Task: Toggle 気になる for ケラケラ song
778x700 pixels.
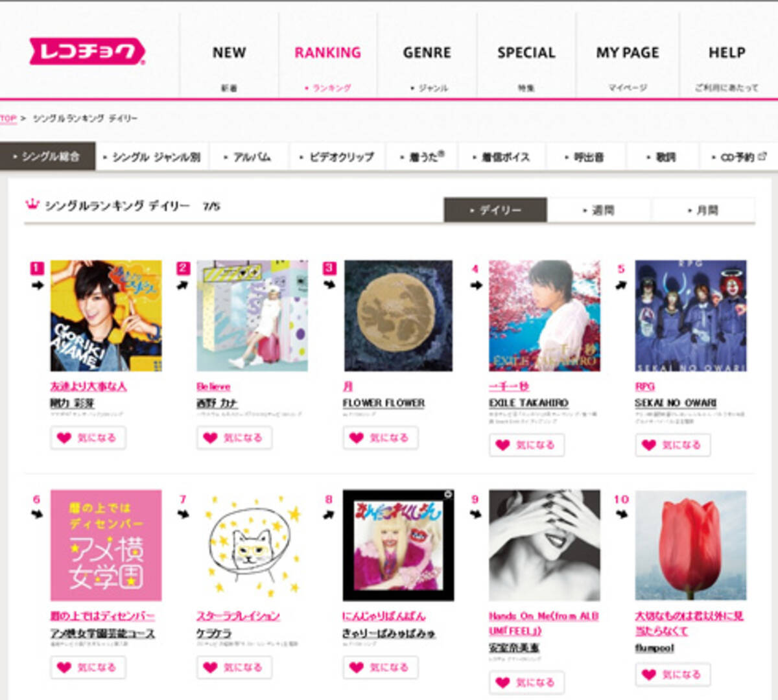Action: point(234,667)
